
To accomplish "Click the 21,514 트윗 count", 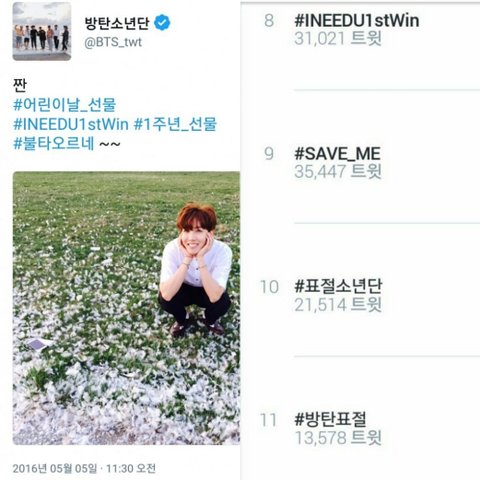I will (338, 305).
